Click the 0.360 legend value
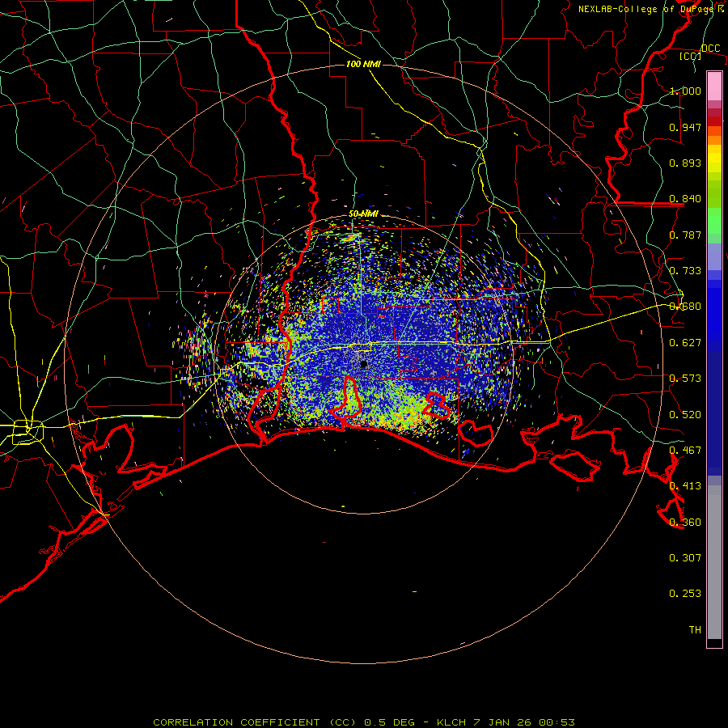 point(685,522)
